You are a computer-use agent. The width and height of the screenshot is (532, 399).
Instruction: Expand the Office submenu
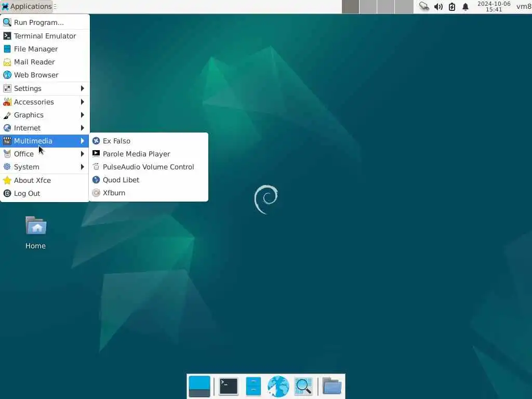coord(45,154)
